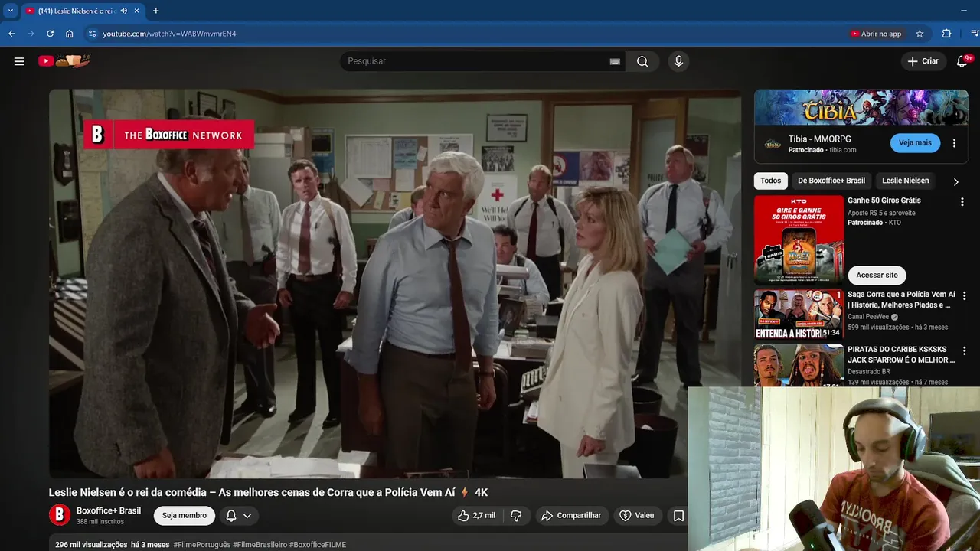Bookmark this page with star
Image resolution: width=980 pixels, height=551 pixels.
point(920,34)
